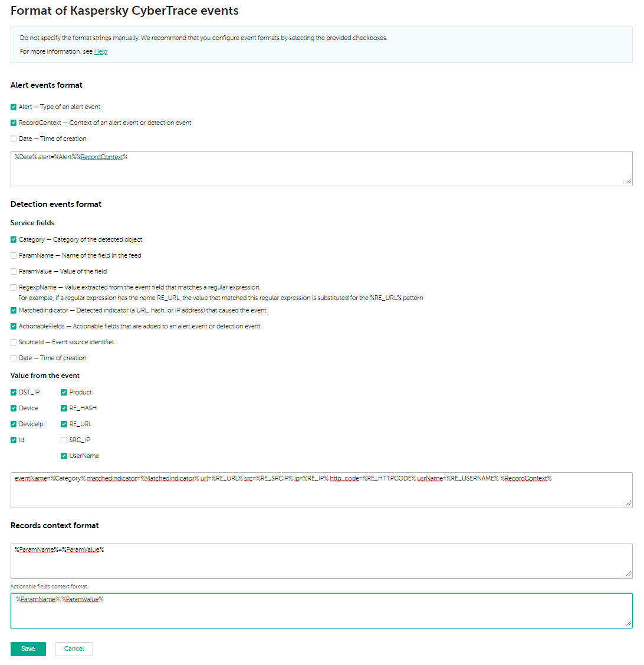Toggle the ActionableFields checkbox
Viewport: 644px width, 665px height.
tap(14, 327)
